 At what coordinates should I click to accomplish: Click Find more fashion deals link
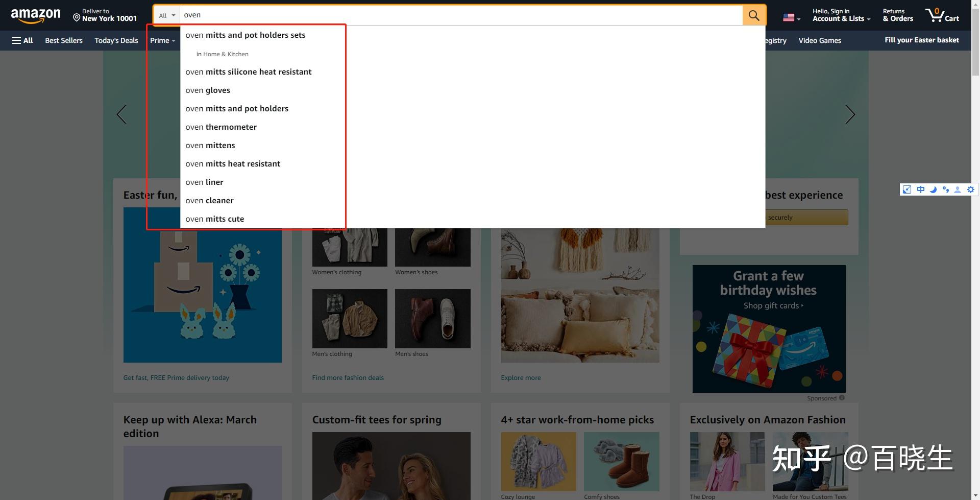348,378
